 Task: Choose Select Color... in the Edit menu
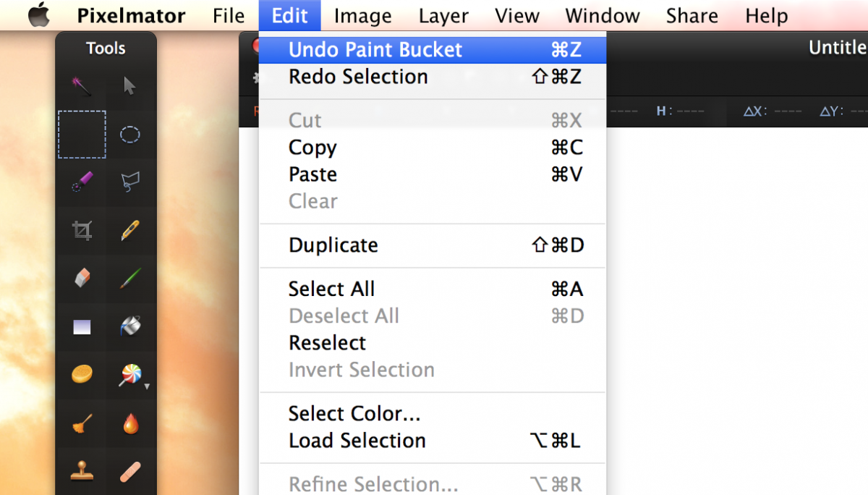click(433, 414)
